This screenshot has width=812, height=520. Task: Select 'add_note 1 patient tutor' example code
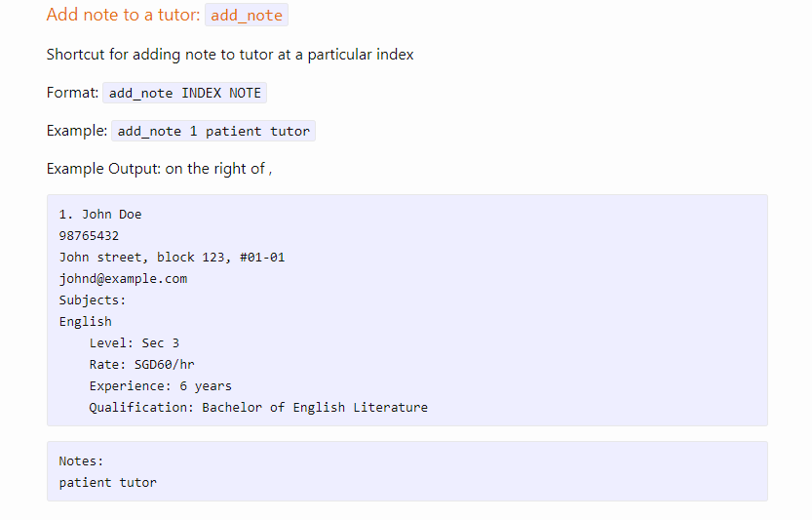(x=213, y=131)
